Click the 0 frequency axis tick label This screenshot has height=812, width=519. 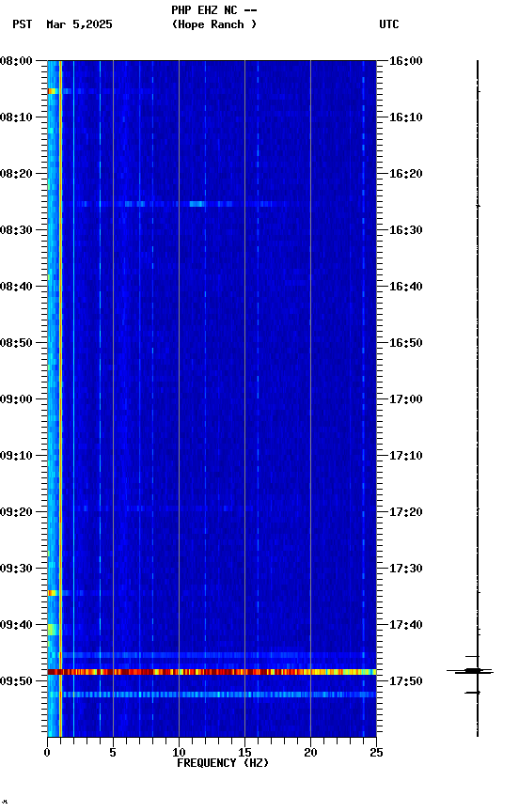tap(47, 753)
